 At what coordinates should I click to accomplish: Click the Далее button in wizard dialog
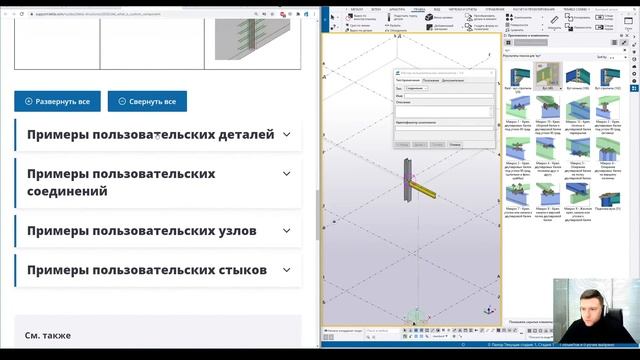[x=420, y=144]
